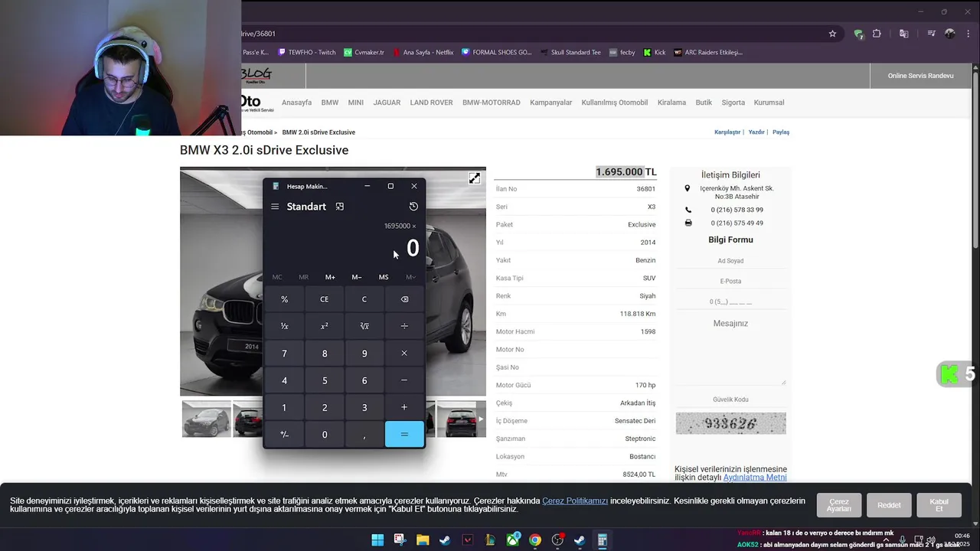Screen dimensions: 980x551
Task: Click the Karşılaştır compare link
Action: tap(727, 132)
